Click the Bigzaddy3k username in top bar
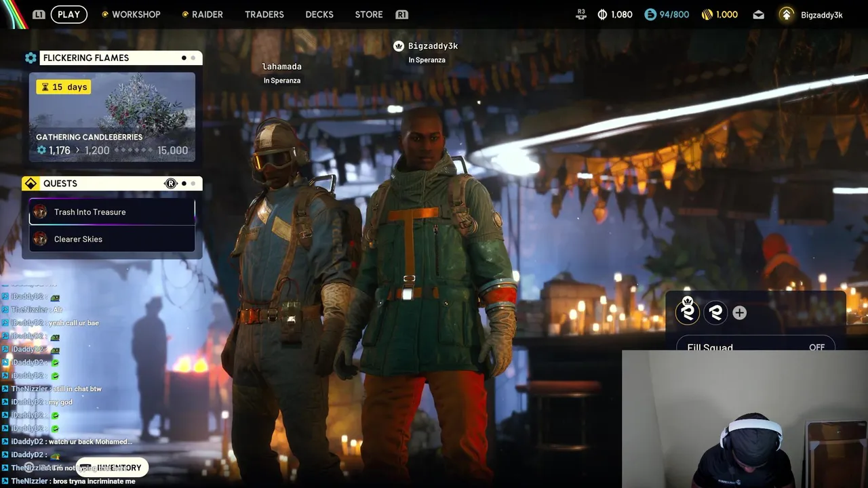This screenshot has width=868, height=488. 822,15
